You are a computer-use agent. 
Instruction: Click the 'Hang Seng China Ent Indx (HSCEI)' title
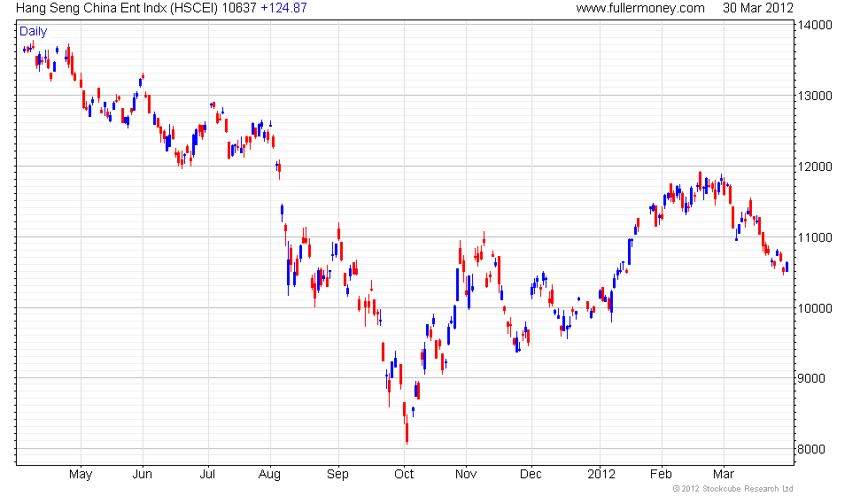point(117,8)
